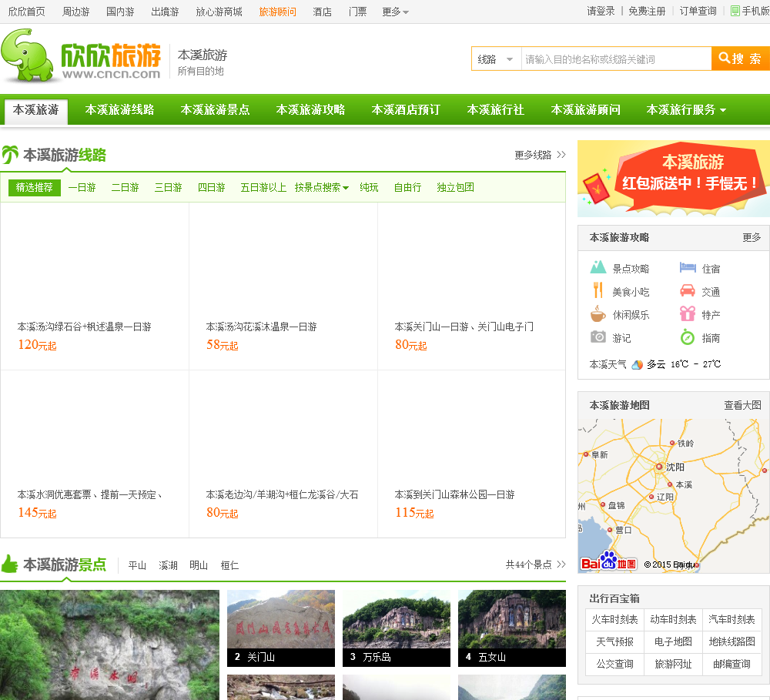Open 邮编查询 in the toolbox
This screenshot has width=770, height=700.
click(x=731, y=664)
